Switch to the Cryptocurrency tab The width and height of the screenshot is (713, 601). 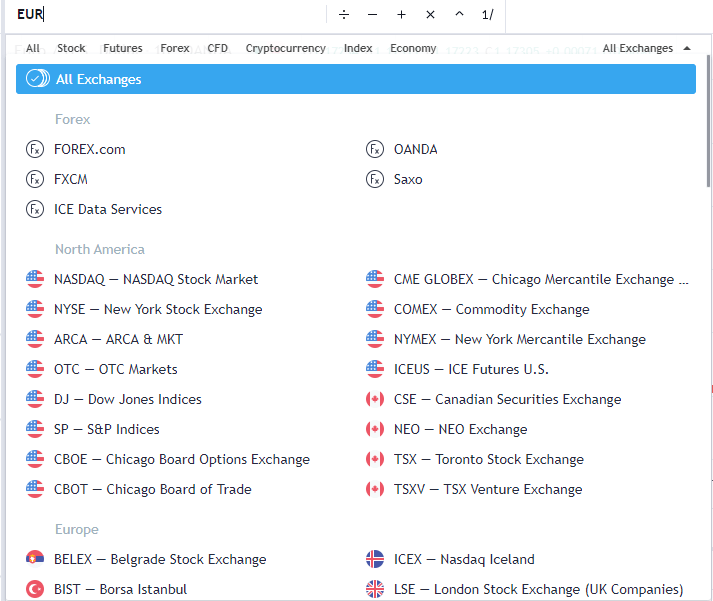(x=285, y=48)
